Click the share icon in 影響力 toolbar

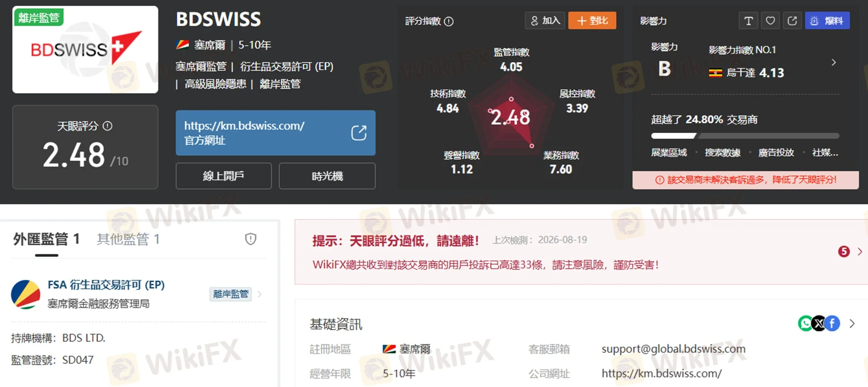pyautogui.click(x=792, y=21)
